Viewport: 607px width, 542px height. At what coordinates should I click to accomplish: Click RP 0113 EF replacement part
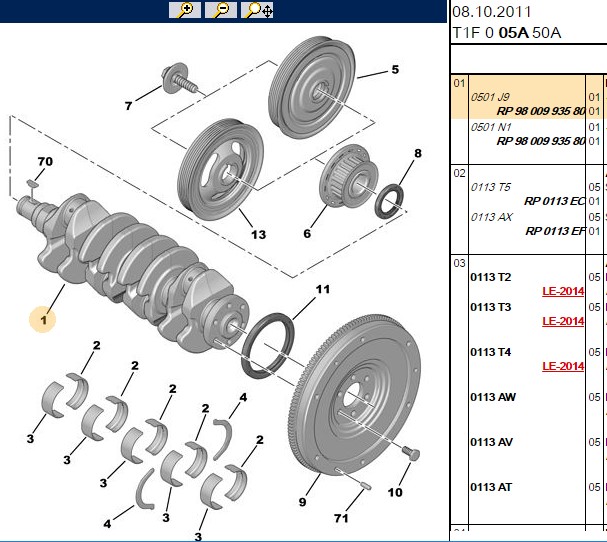click(555, 231)
